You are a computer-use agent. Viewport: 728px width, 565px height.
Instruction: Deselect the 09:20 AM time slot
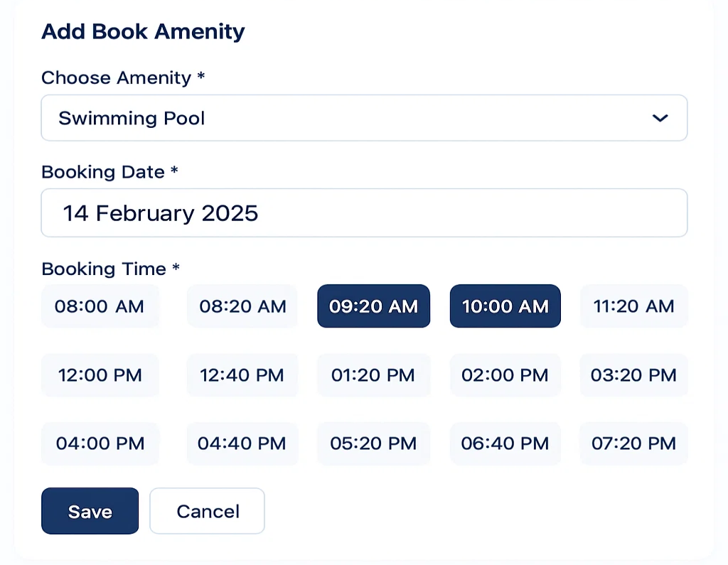pos(373,306)
